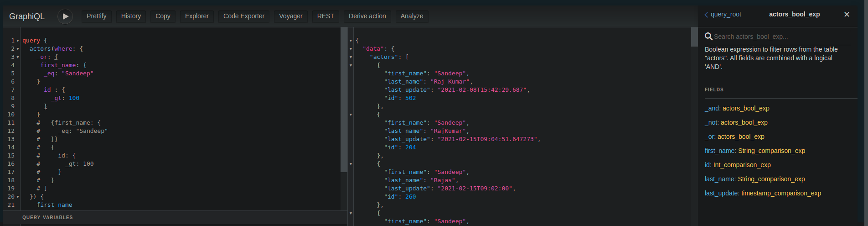Click the "Rajas" last_name value
The image size is (868, 226).
pyautogui.click(x=443, y=180)
